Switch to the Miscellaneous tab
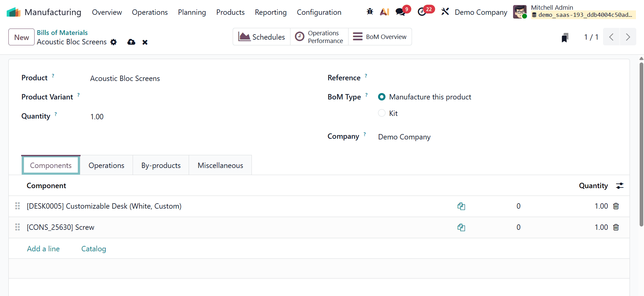This screenshot has height=296, width=644. 220,165
